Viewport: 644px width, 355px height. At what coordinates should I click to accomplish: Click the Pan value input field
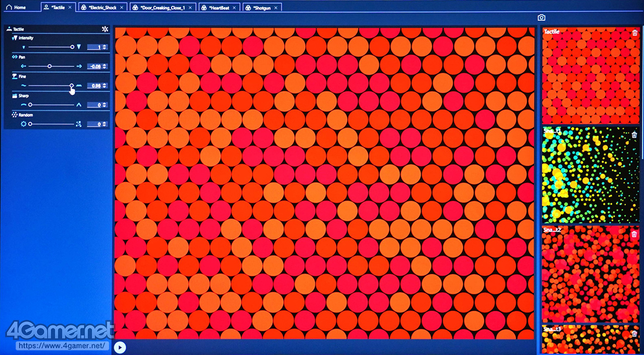[x=94, y=66]
